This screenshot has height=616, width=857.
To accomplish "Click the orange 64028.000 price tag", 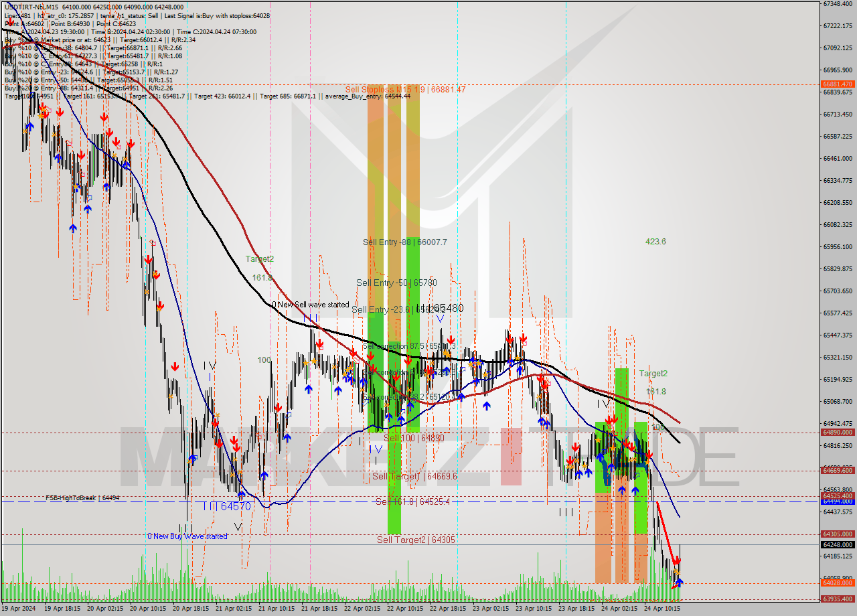I will (838, 583).
